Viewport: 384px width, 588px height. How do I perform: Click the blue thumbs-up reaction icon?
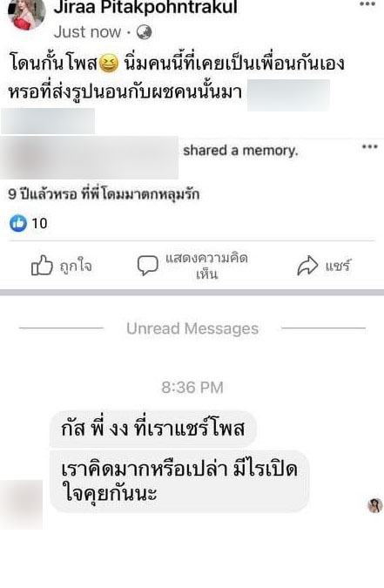18,224
